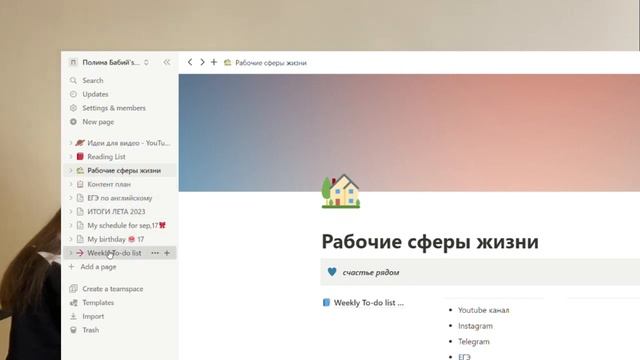Click the Youtube канал bullet item
The height and width of the screenshot is (360, 640).
click(483, 310)
